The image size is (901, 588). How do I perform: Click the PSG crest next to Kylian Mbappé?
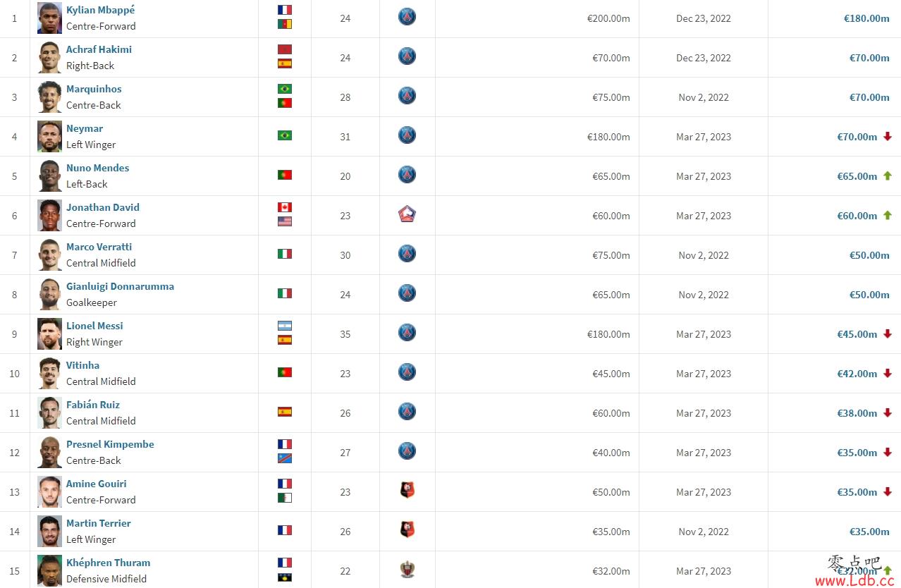coord(407,18)
